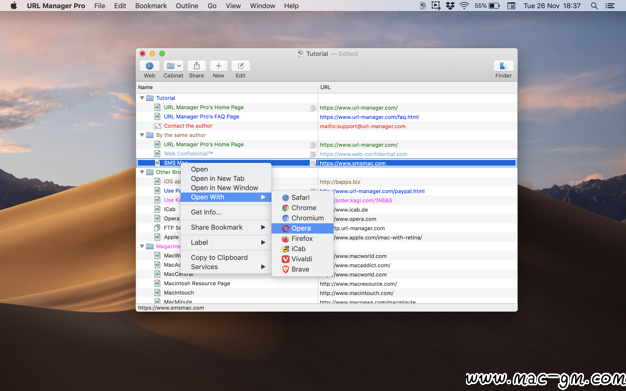
Task: Select the Web Confidential bookmark
Action: 188,154
